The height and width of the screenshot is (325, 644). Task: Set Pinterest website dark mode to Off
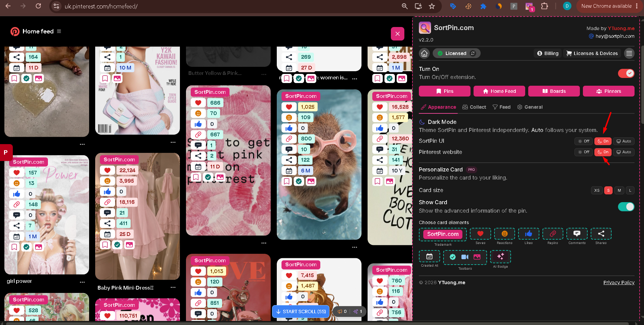pyautogui.click(x=584, y=152)
